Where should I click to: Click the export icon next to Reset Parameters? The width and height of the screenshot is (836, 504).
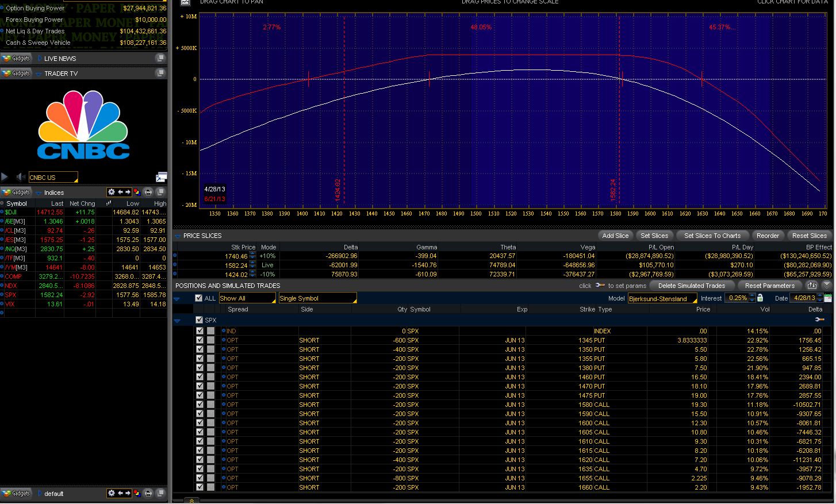812,285
